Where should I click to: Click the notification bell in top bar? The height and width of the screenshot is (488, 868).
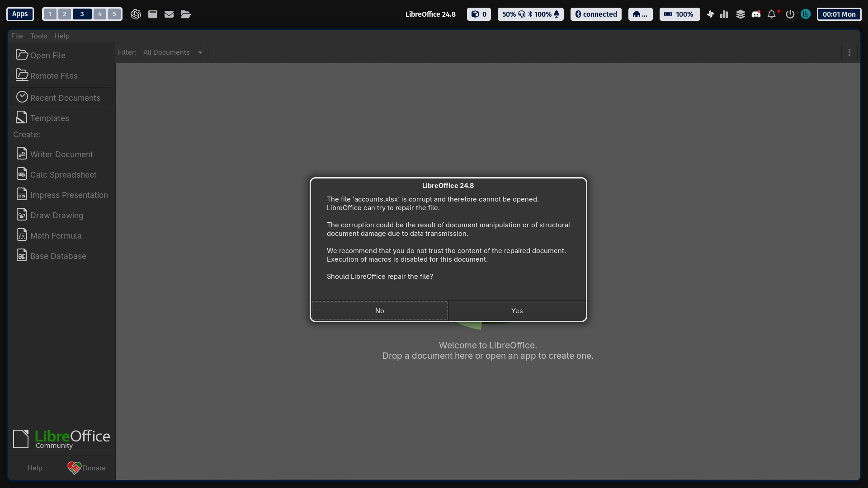click(772, 14)
